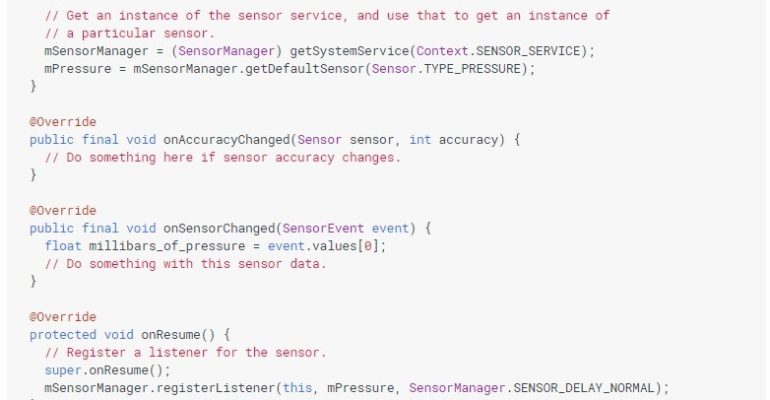Click onSensorChanged method name
This screenshot has height=400, width=770.
[x=219, y=228]
